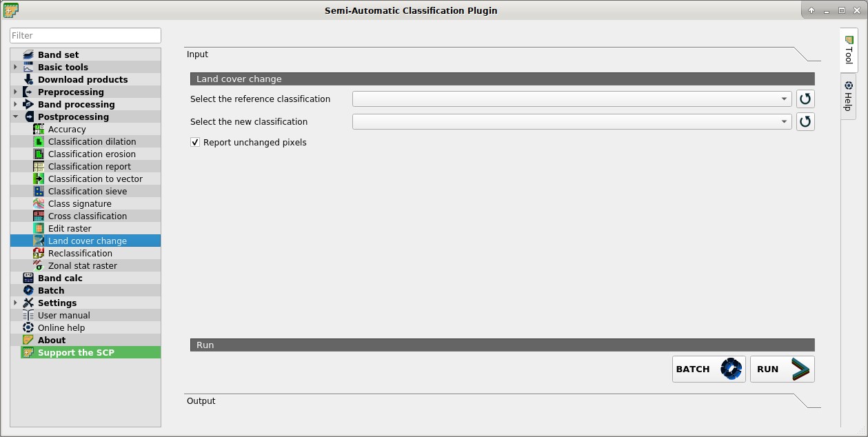This screenshot has height=437, width=868.
Task: Click the Batch icon in tree
Action: 28,290
